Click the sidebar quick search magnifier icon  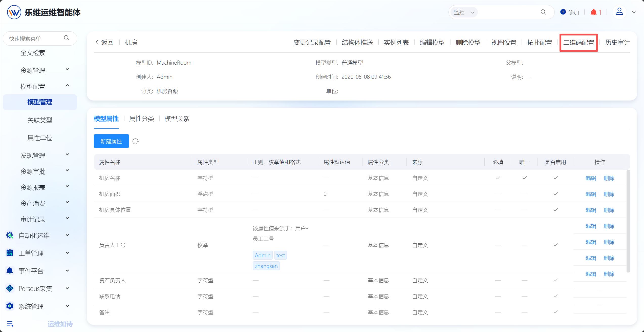[x=67, y=38]
